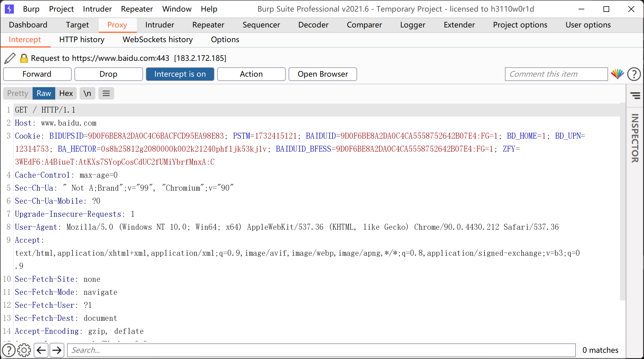The height and width of the screenshot is (359, 644).
Task: Switch to the Repeater tool tab
Action: [208, 25]
